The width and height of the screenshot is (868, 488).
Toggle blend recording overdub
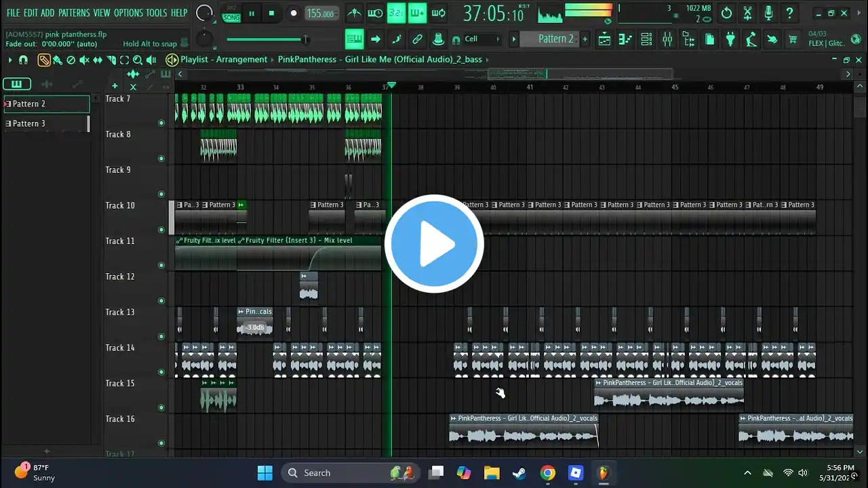click(x=417, y=13)
